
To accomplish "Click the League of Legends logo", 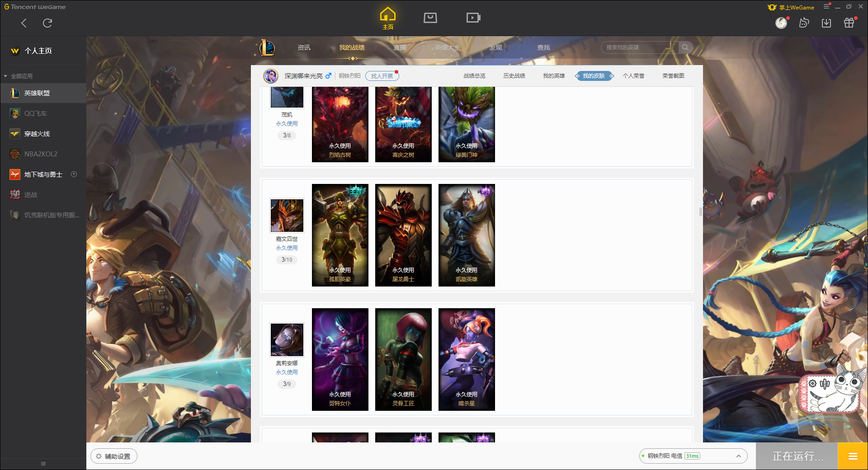I will [267, 47].
